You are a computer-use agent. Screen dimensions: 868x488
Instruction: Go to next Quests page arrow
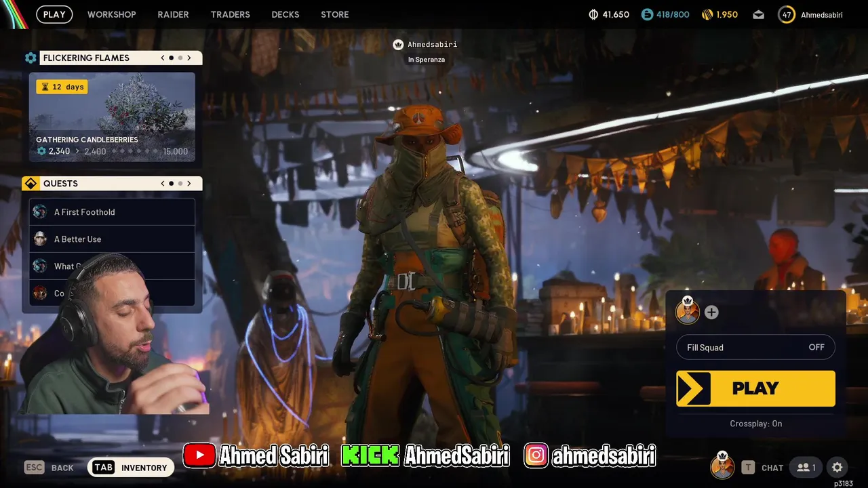click(189, 184)
